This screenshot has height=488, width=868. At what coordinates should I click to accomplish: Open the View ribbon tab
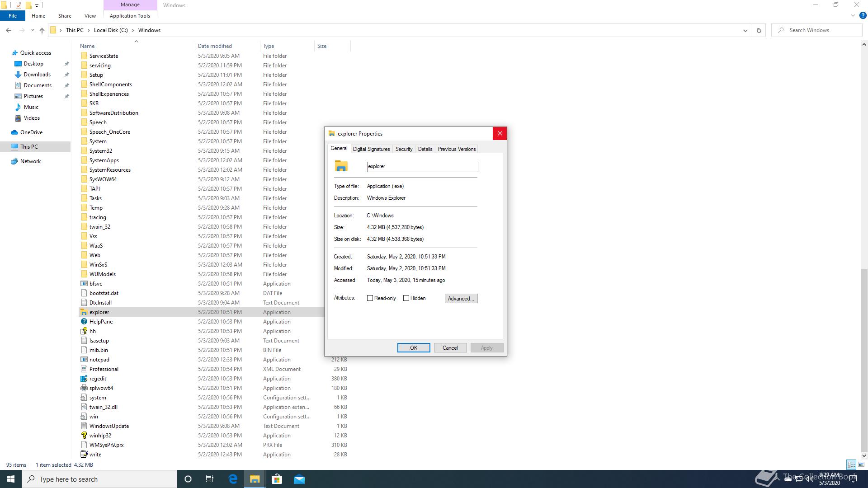[x=90, y=16]
